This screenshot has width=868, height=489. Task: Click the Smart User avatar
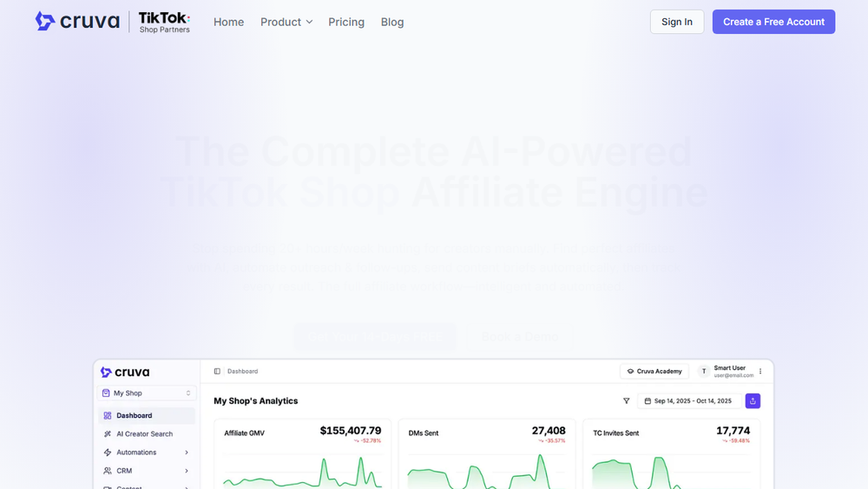click(704, 371)
